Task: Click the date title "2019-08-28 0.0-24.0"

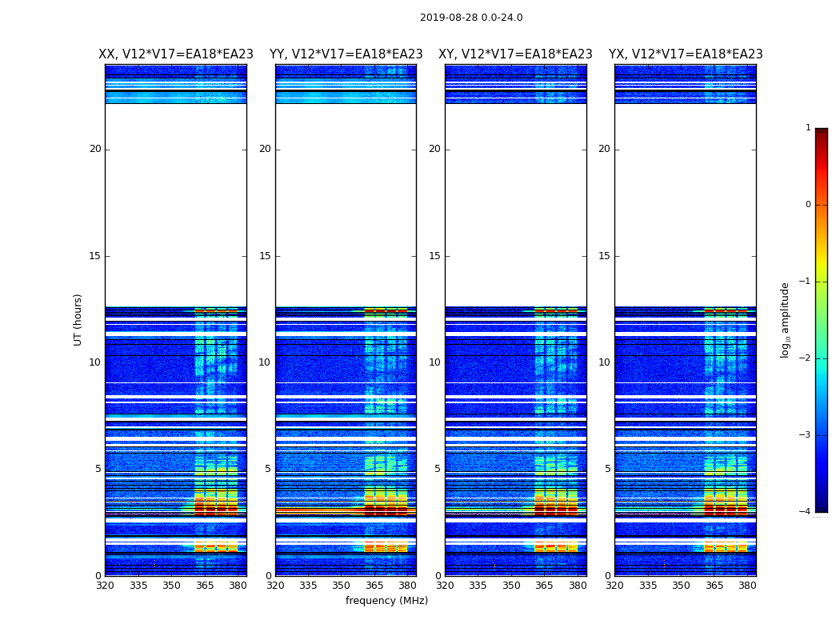Action: pyautogui.click(x=471, y=18)
